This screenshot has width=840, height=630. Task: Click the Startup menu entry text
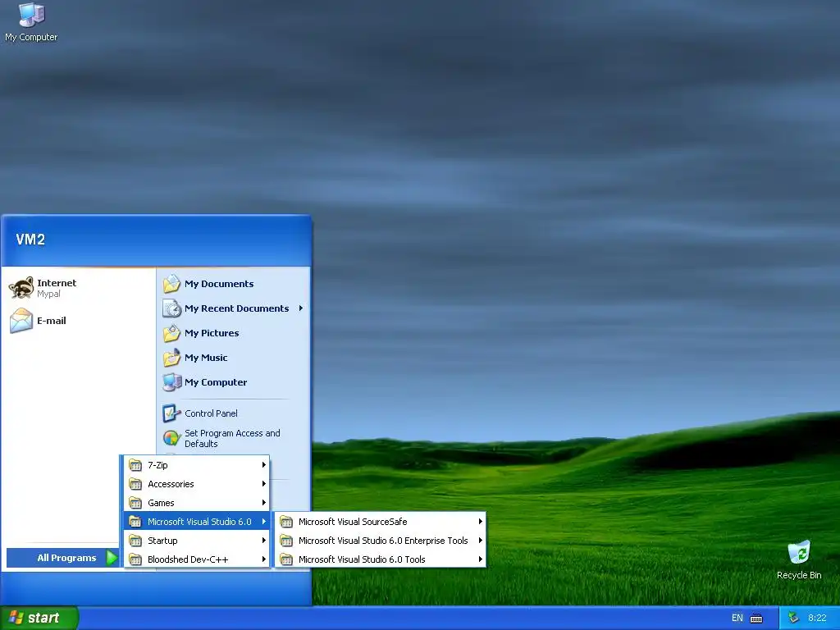[x=162, y=541]
